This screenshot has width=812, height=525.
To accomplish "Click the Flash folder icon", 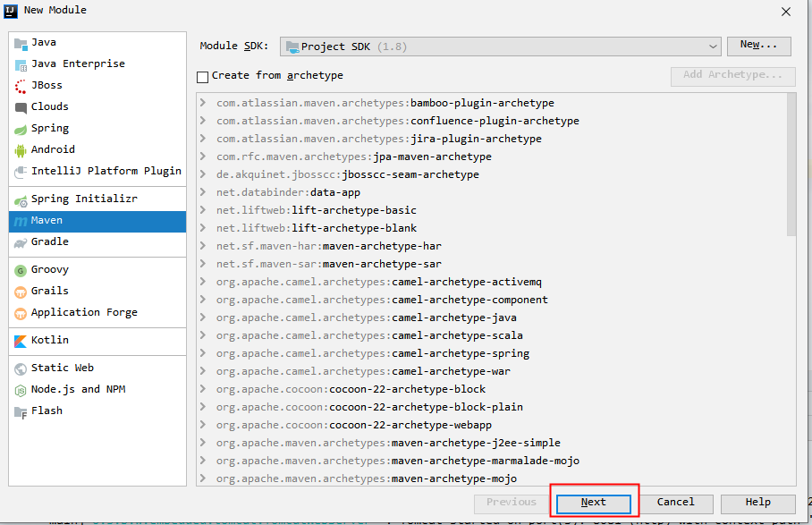I will (x=21, y=411).
